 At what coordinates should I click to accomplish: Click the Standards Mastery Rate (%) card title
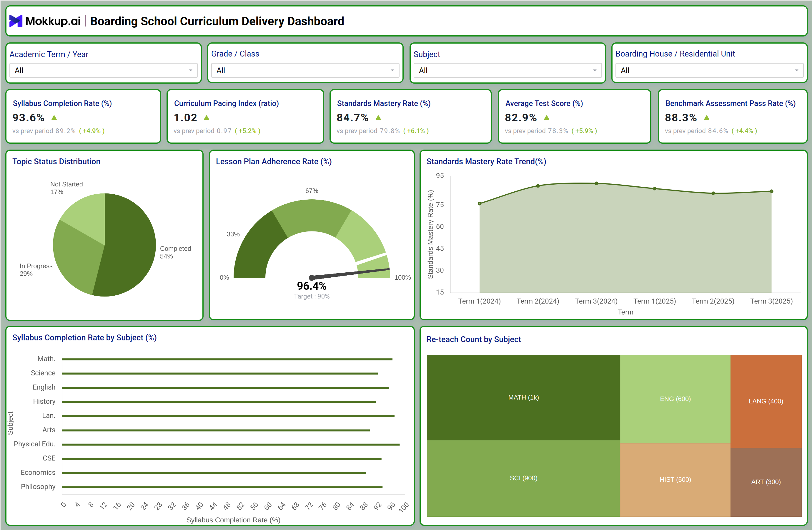[384, 103]
